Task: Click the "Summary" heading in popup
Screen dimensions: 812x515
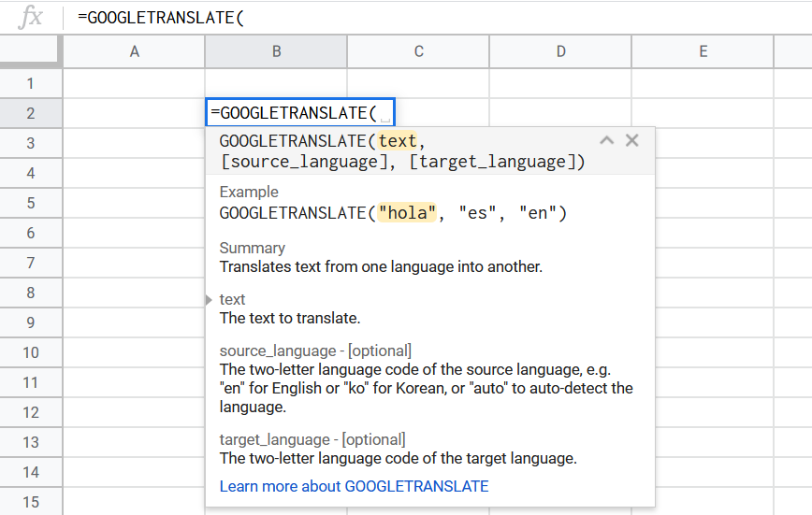Action: [253, 248]
